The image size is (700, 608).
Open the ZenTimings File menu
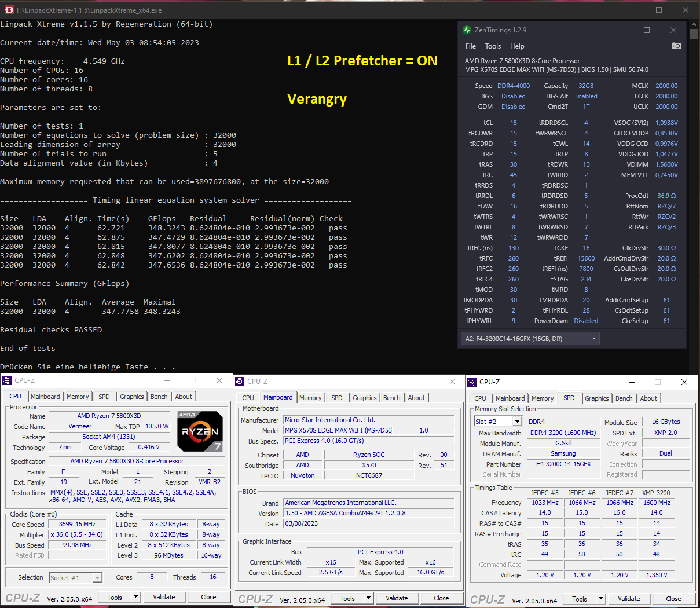pyautogui.click(x=471, y=46)
